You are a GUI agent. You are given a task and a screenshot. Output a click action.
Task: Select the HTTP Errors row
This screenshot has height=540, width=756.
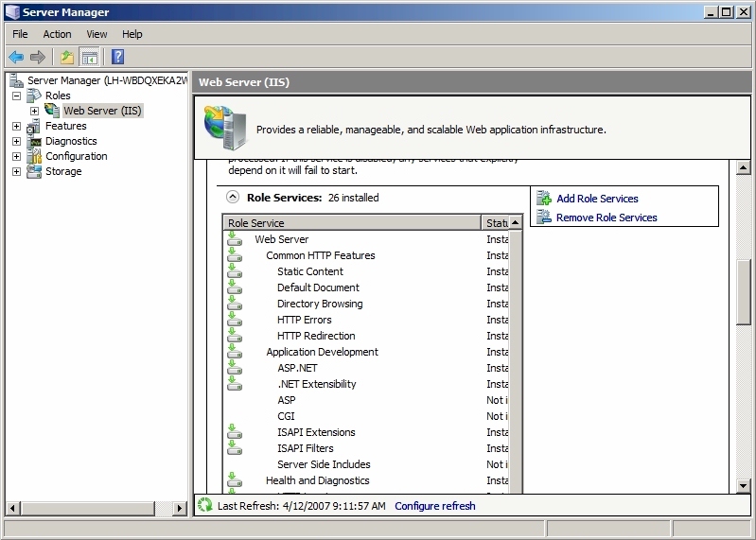coord(366,320)
